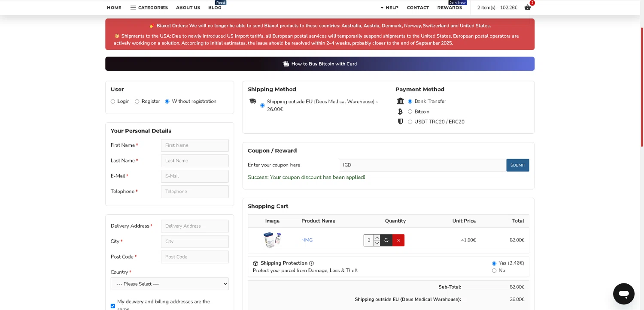Open About Us page
Image resolution: width=644 pixels, height=310 pixels.
(188, 8)
